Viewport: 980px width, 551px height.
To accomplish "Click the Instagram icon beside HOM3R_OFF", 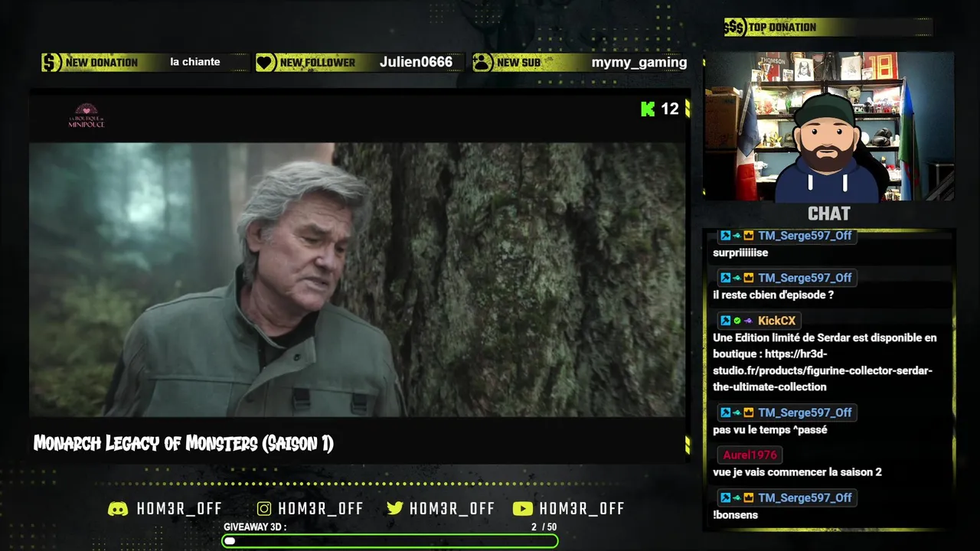I will coord(263,509).
